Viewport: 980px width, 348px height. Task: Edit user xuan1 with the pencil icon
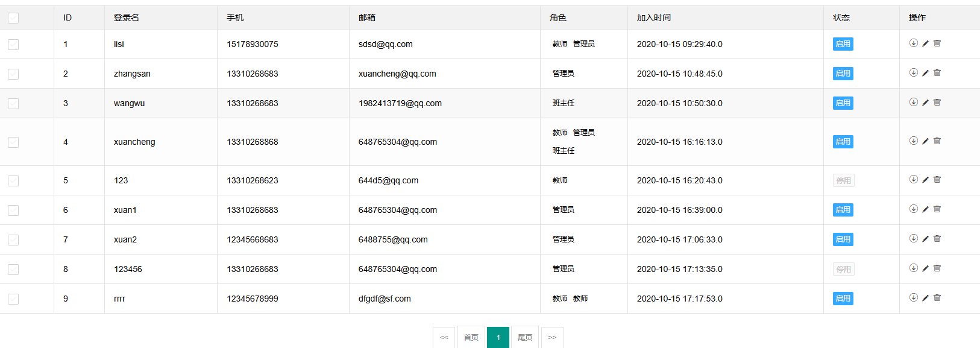click(x=925, y=209)
